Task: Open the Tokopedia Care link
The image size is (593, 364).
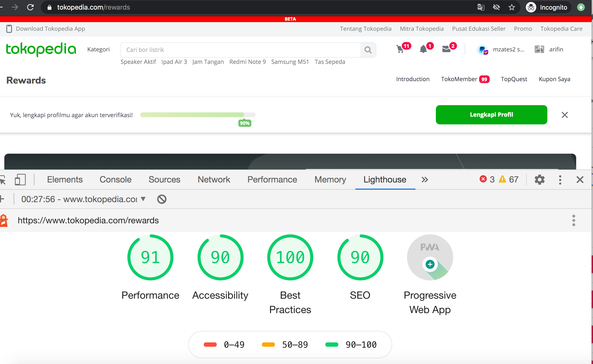Action: [562, 29]
